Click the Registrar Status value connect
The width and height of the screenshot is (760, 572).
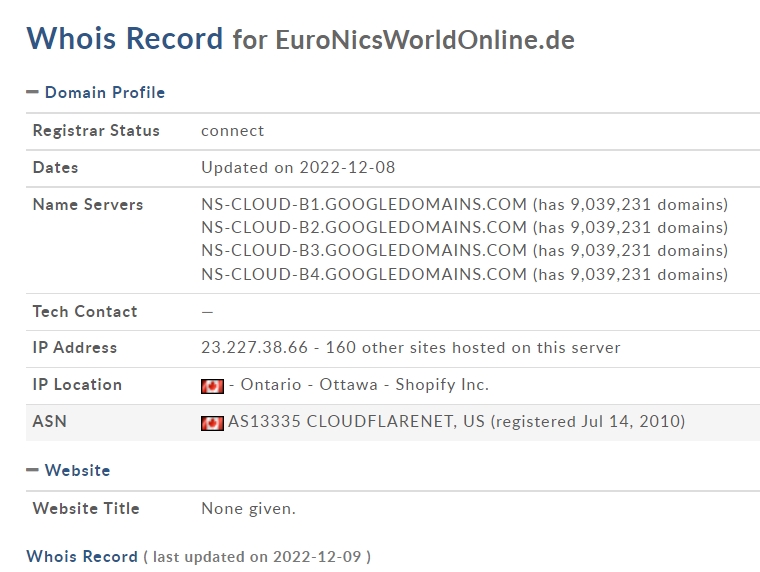[233, 130]
